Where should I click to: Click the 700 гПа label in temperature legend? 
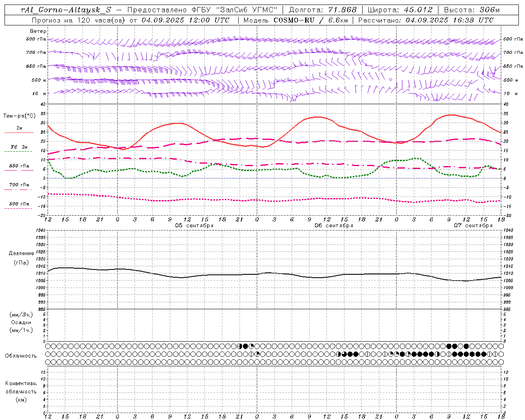pos(19,185)
